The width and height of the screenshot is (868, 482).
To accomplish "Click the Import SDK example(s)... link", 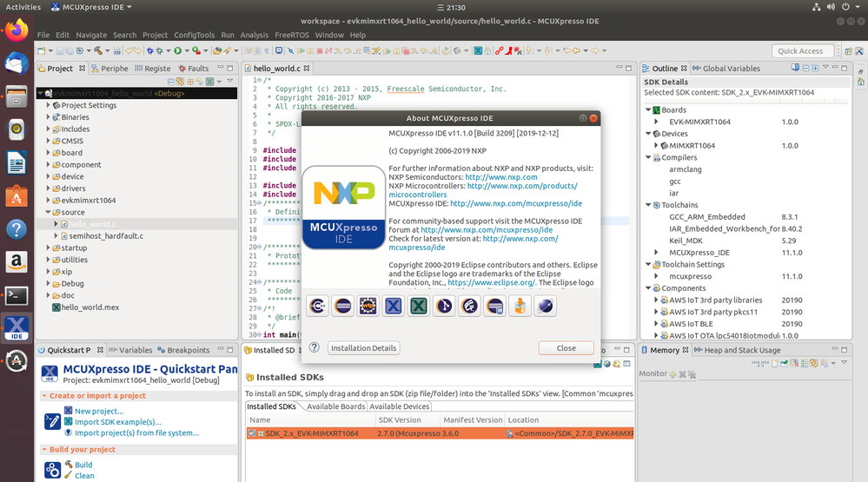I will click(118, 422).
